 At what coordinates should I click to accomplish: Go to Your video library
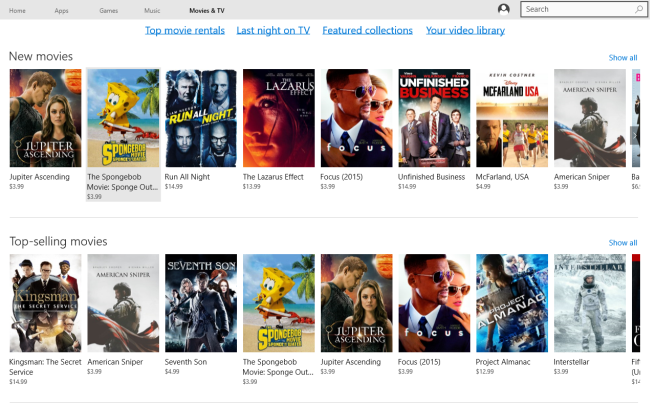[465, 30]
